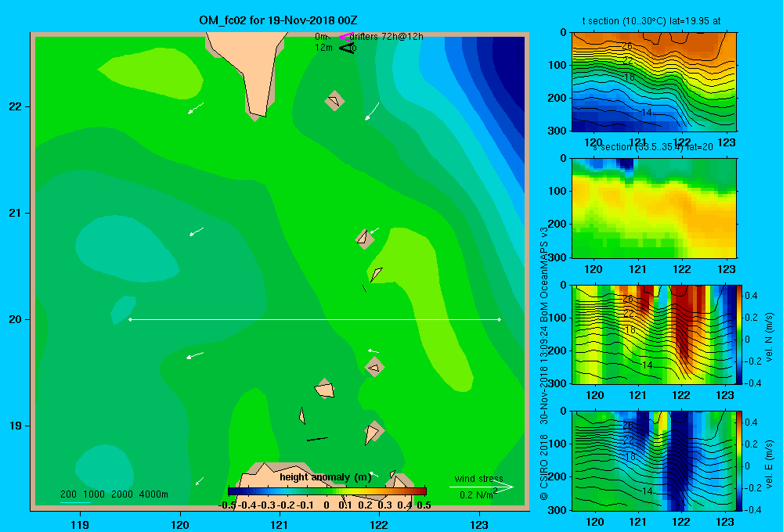
Task: Pick the dark blue -0.5 end of the height anomaly colorbar
Action: pyautogui.click(x=232, y=491)
